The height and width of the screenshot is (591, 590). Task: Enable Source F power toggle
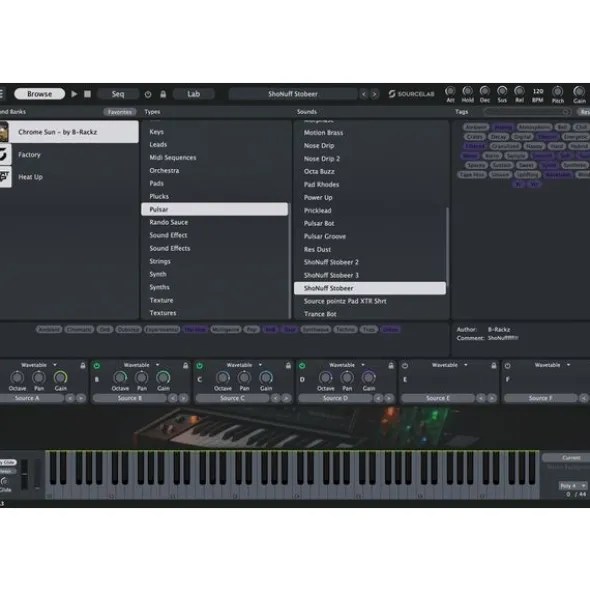(508, 366)
